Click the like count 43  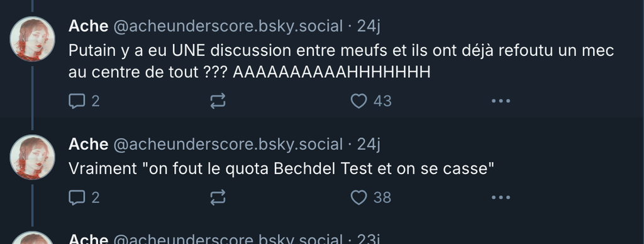tap(382, 101)
